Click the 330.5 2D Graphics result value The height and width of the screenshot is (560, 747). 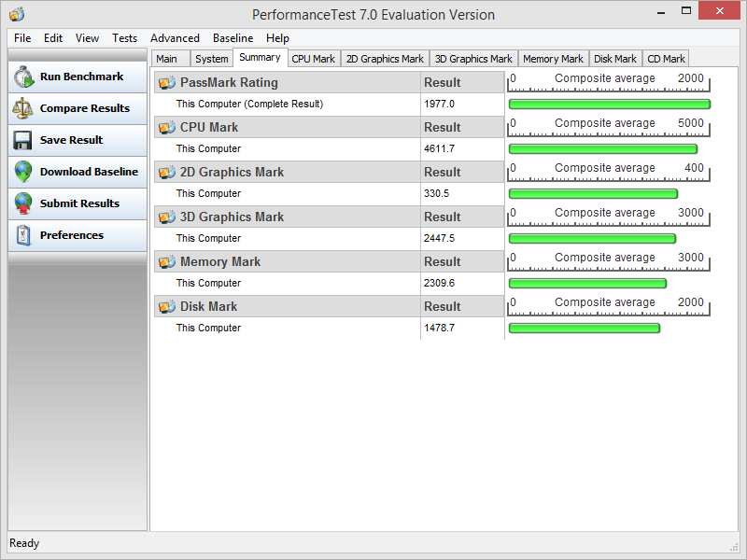click(436, 193)
